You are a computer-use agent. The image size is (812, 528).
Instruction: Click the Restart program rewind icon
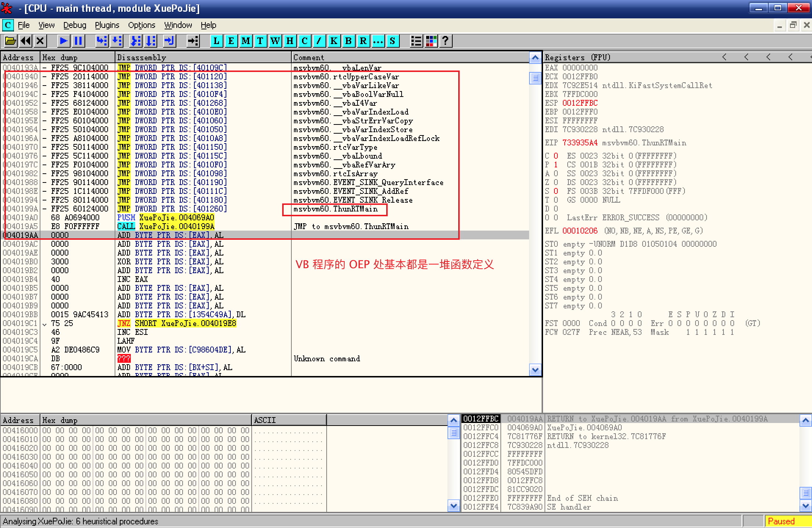[25, 41]
